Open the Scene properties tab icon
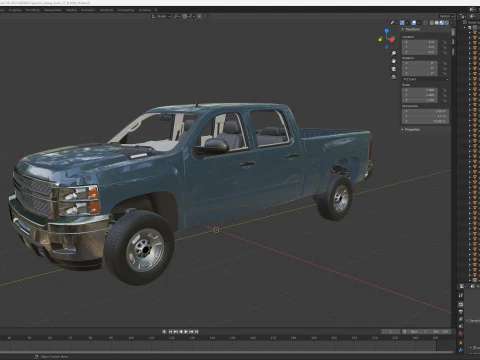 click(x=461, y=326)
